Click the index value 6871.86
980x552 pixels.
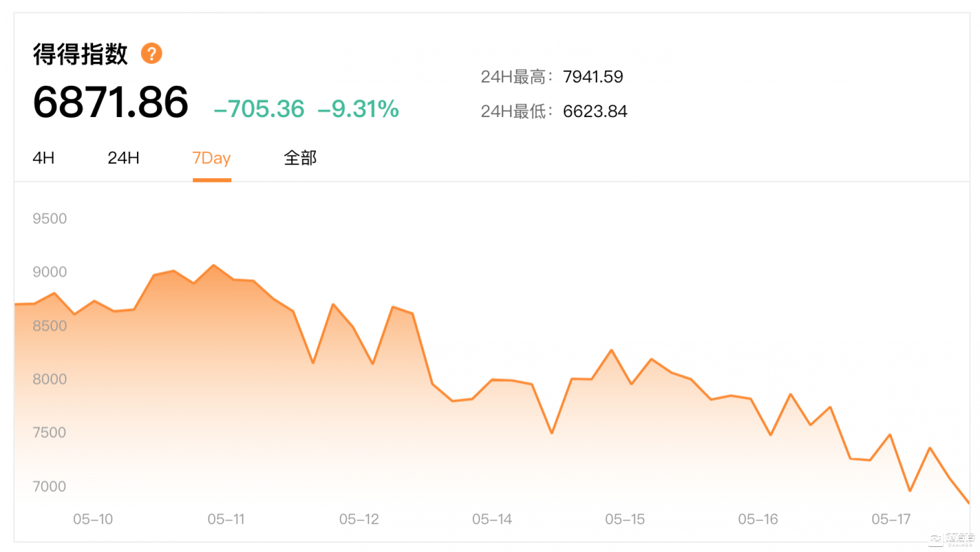point(111,102)
